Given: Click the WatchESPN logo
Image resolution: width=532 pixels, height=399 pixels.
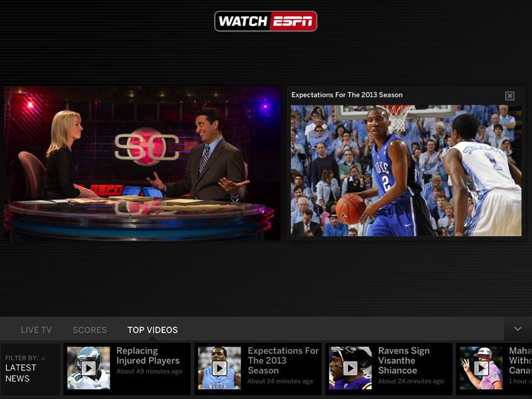Looking at the screenshot, I should (265, 21).
